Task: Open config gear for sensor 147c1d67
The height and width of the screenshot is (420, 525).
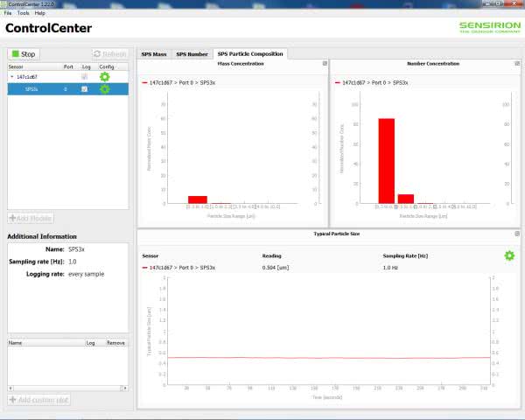Action: tap(105, 77)
